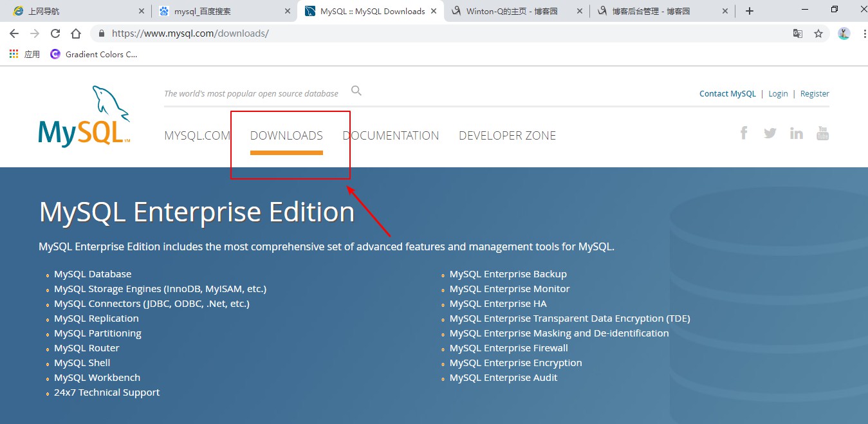Click the Login link

click(x=778, y=93)
